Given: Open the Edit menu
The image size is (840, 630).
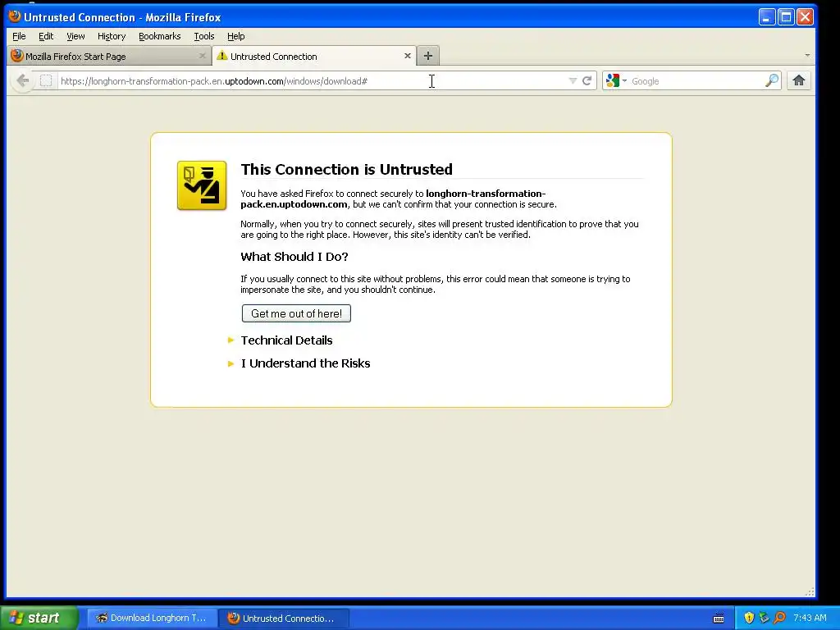Looking at the screenshot, I should click(x=46, y=36).
